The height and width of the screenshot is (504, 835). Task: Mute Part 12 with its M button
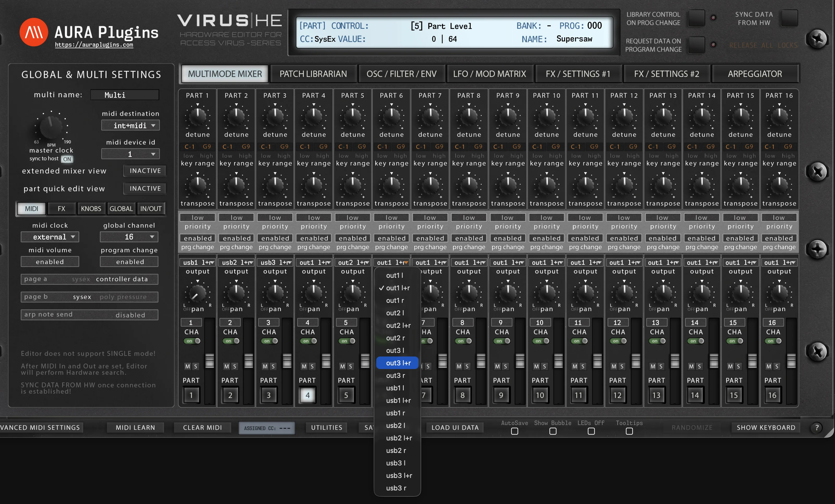click(x=614, y=366)
